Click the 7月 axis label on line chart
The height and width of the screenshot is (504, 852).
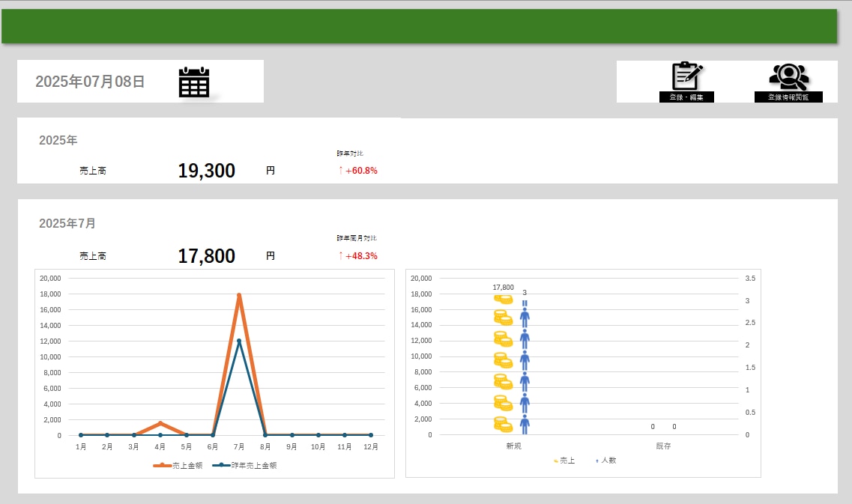point(239,447)
